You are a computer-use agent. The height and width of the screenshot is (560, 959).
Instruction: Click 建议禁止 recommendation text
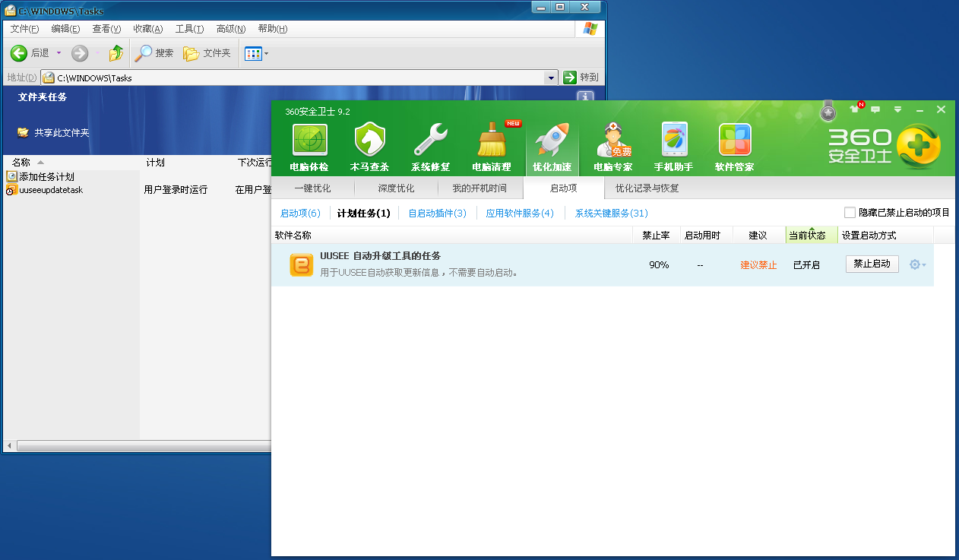point(758,265)
